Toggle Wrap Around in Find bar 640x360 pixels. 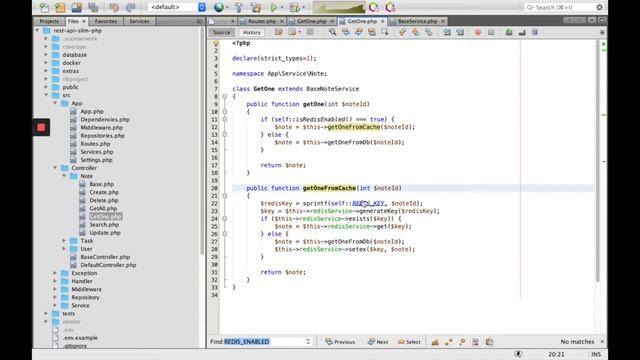[x=489, y=342]
